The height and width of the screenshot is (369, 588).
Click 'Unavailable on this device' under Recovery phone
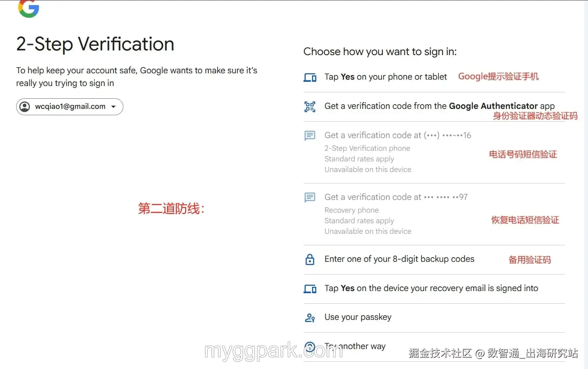tap(368, 231)
